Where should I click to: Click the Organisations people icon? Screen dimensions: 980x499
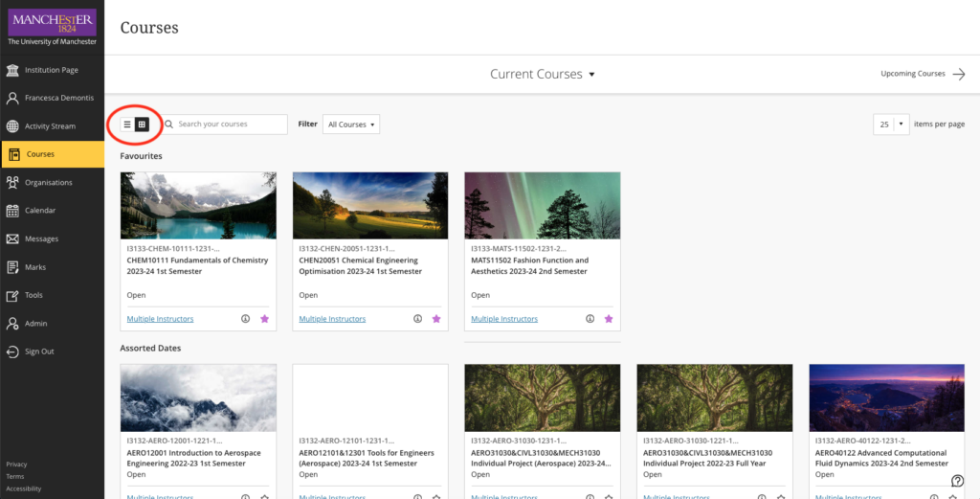click(12, 183)
